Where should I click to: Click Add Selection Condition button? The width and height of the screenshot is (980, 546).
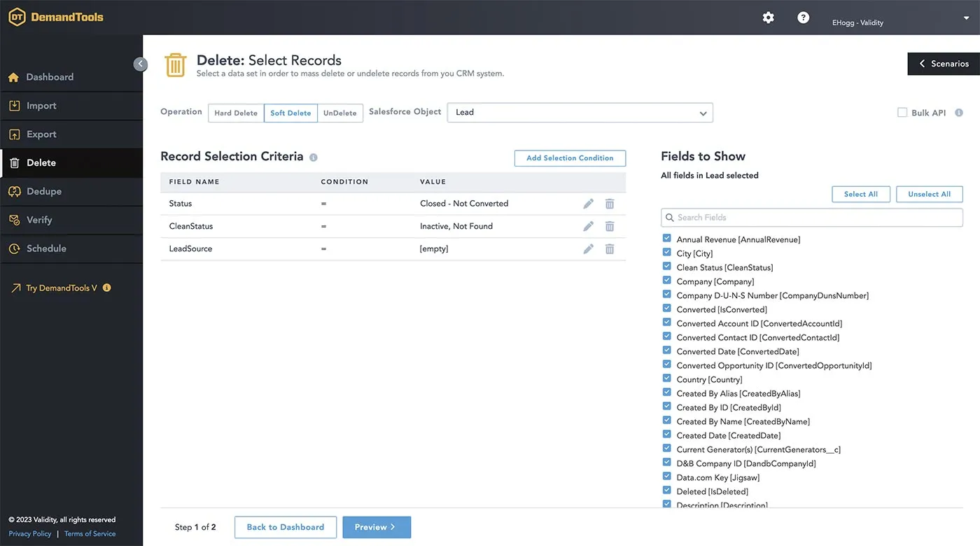570,158
